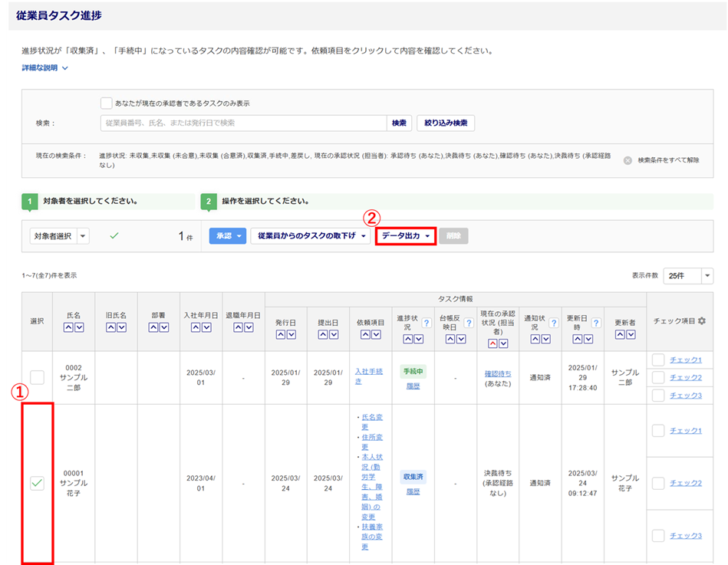
Task: Click the employee search input field
Action: 243,123
